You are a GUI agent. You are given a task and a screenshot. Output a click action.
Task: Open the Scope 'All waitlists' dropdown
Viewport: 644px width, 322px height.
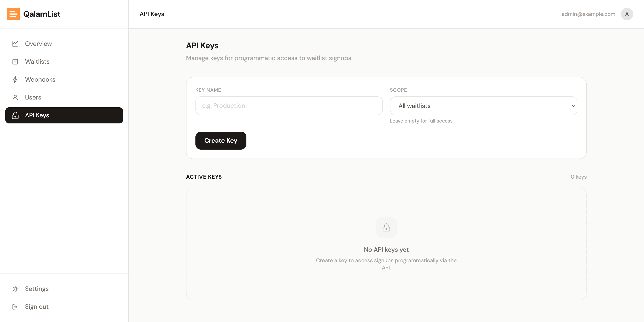point(483,106)
